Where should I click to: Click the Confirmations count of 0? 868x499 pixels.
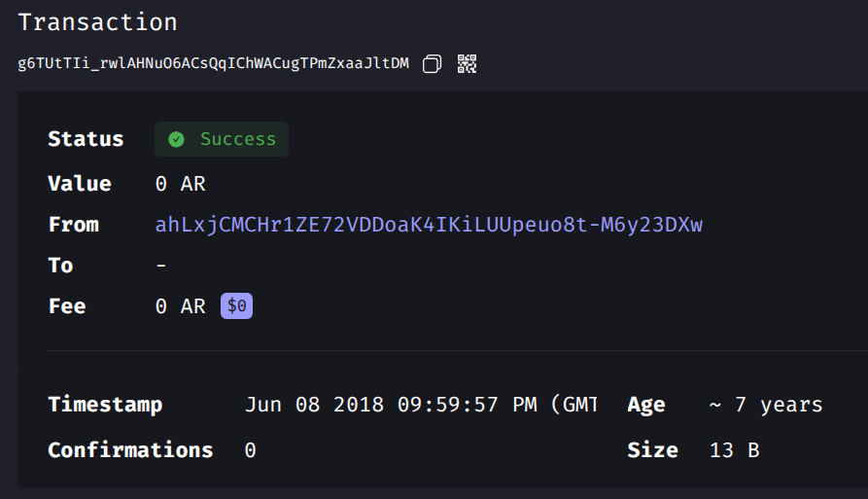tap(250, 450)
